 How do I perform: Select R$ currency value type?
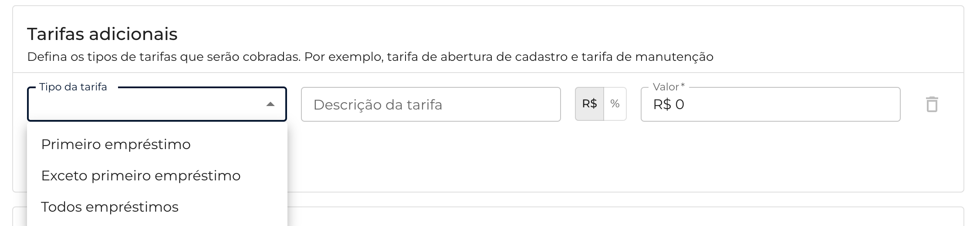coord(589,104)
